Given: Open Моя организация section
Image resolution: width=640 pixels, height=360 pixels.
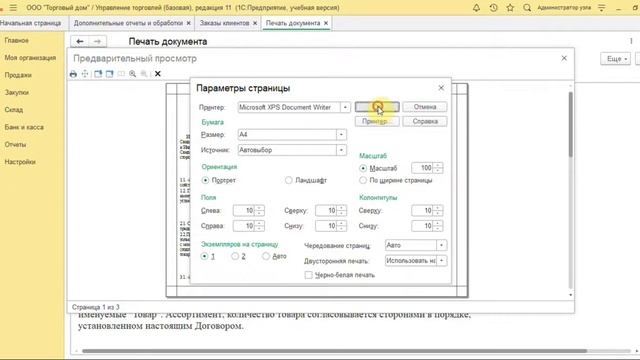Looking at the screenshot, I should click(30, 58).
